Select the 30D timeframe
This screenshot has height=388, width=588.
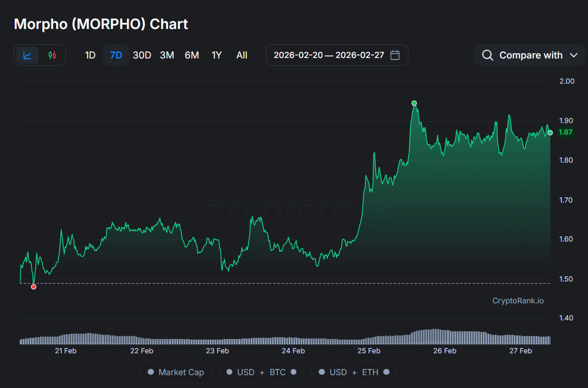coord(142,55)
